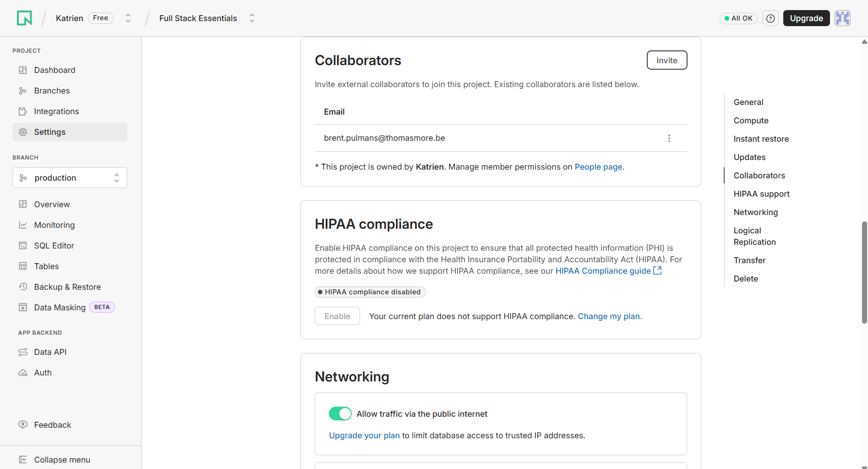
Task: Disable traffic via the public internet
Action: pos(340,413)
